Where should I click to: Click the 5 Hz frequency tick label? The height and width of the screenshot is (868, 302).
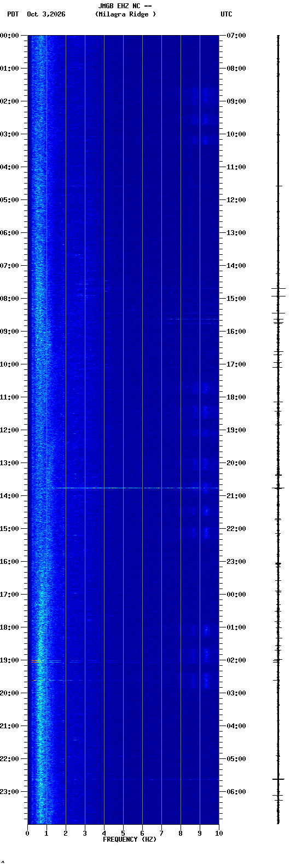click(x=123, y=833)
